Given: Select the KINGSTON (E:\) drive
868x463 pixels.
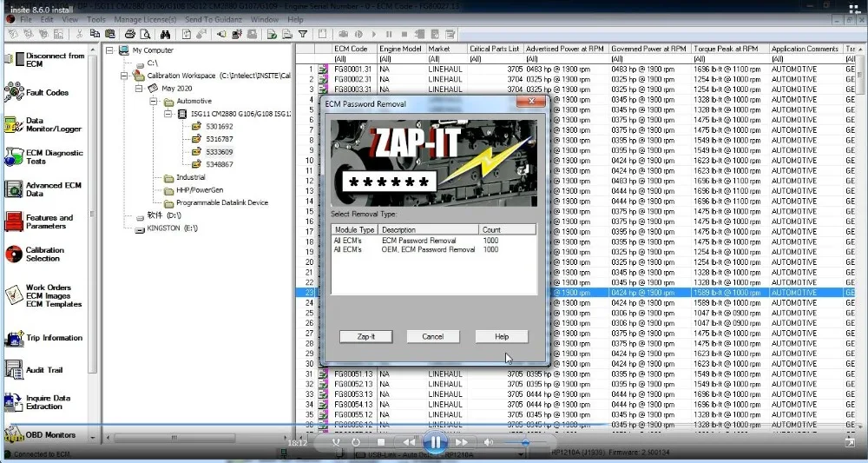Looking at the screenshot, I should (x=172, y=228).
